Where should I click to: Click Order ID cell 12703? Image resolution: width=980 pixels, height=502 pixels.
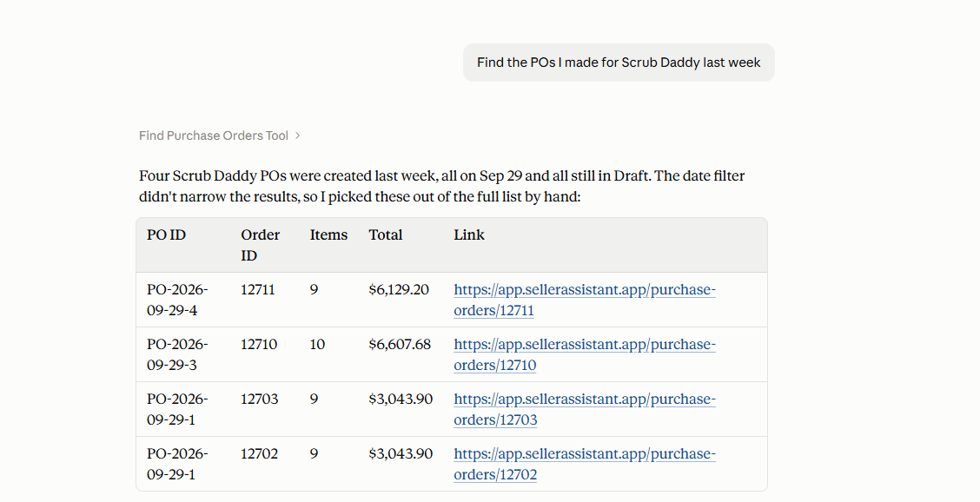(x=260, y=400)
